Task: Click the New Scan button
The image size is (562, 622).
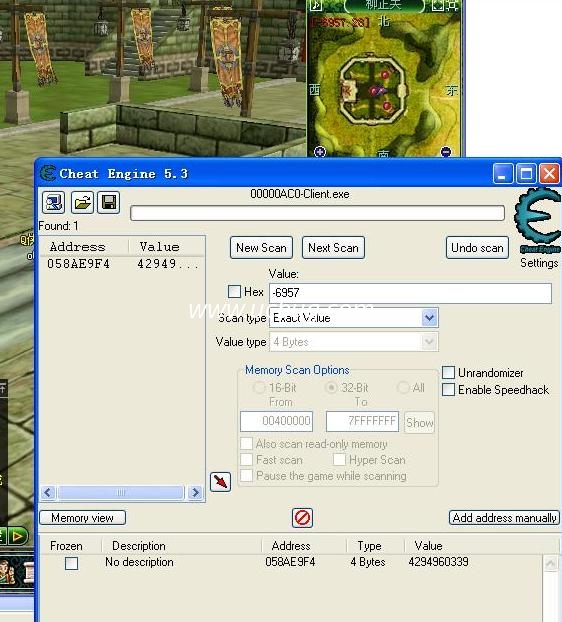Action: click(261, 248)
